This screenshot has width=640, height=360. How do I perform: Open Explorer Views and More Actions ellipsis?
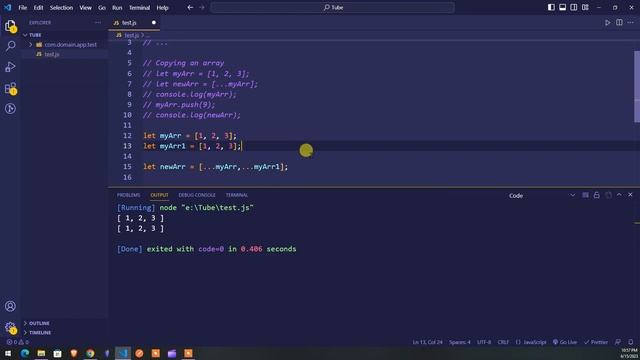(98, 23)
